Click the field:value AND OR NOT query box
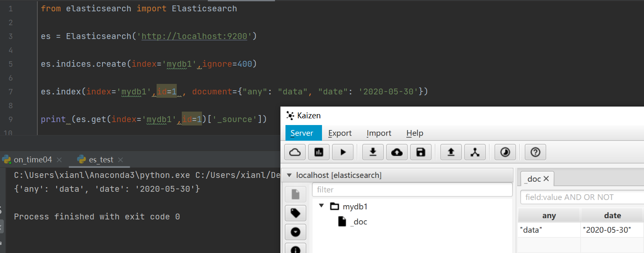This screenshot has height=253, width=644. coord(582,197)
